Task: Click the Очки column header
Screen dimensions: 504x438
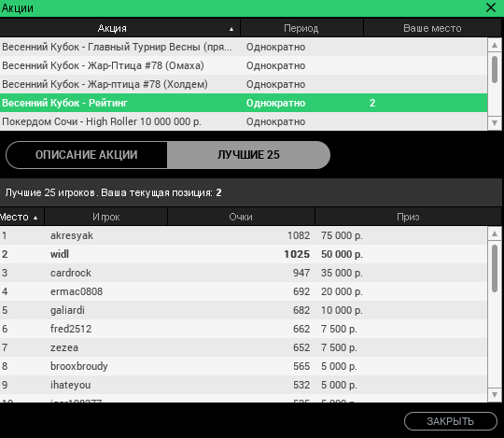Action: point(241,217)
